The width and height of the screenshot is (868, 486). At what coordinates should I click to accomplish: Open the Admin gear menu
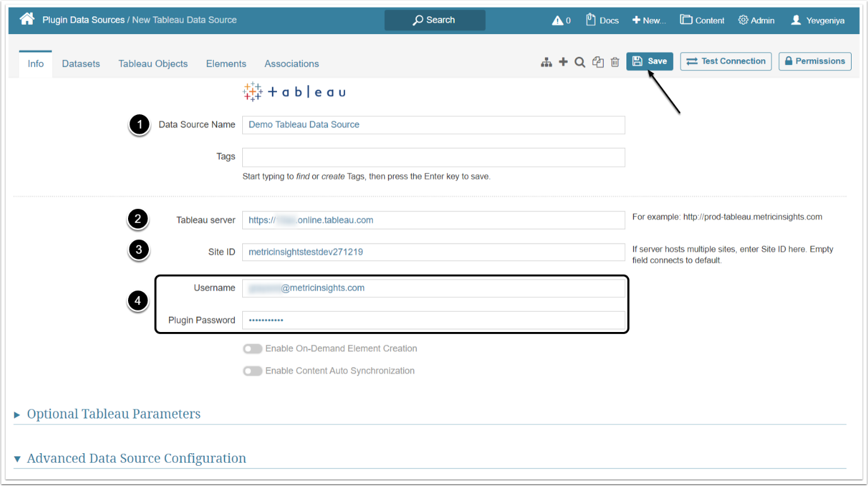pos(756,20)
